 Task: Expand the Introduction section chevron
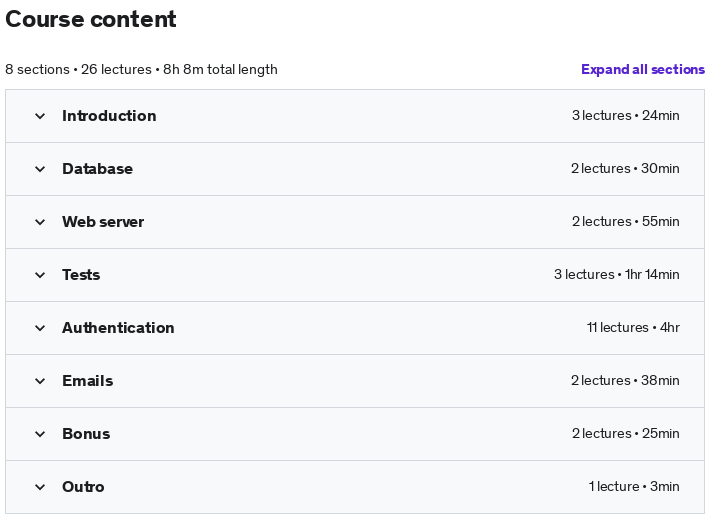coord(40,116)
